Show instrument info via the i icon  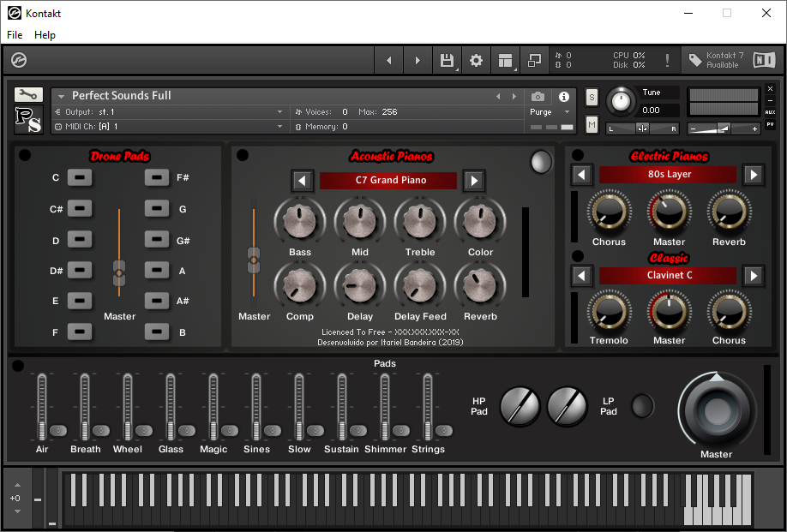(564, 96)
